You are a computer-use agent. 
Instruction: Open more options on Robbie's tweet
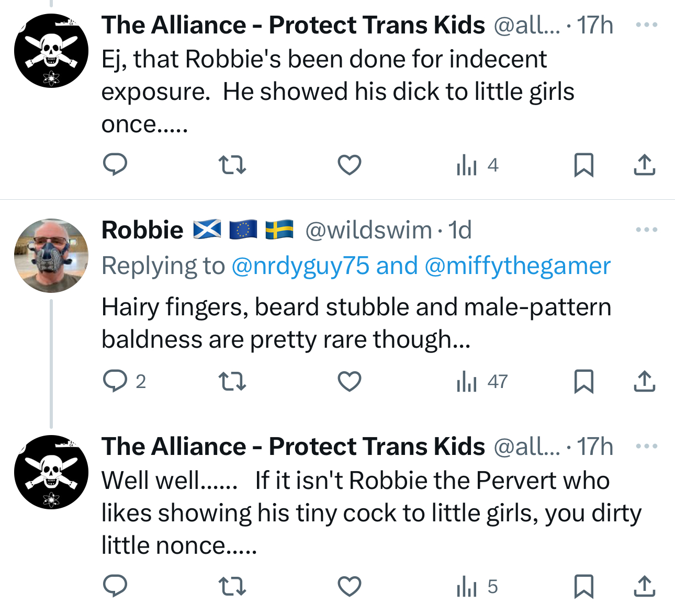pyautogui.click(x=647, y=230)
